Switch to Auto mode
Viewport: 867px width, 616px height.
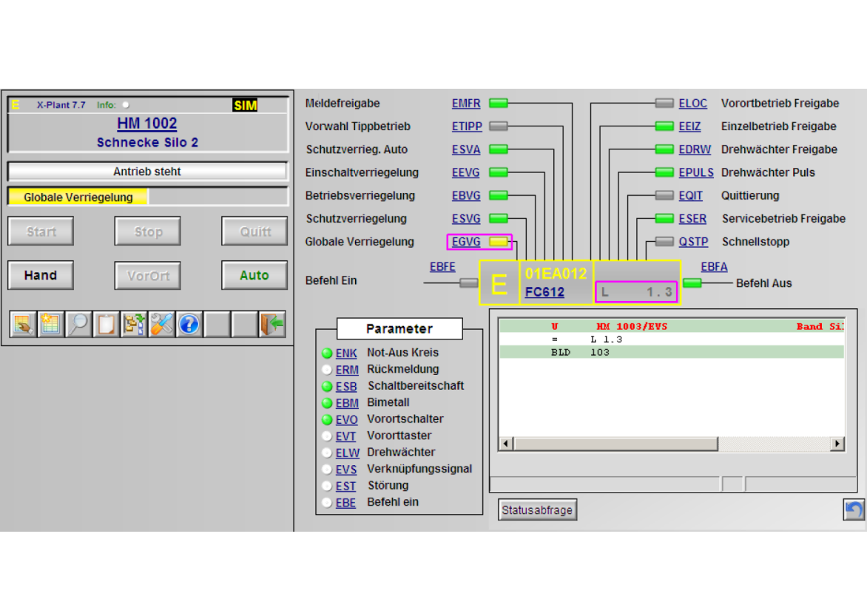point(254,275)
